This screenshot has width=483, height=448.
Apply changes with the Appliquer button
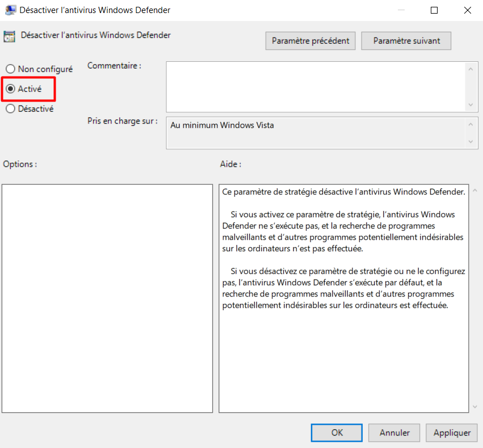click(x=451, y=432)
